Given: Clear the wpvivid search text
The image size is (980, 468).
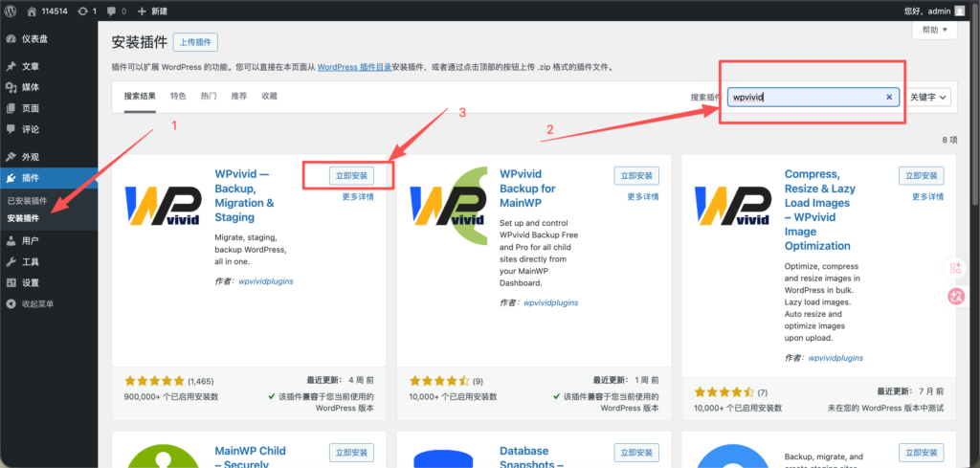Looking at the screenshot, I should coord(889,97).
